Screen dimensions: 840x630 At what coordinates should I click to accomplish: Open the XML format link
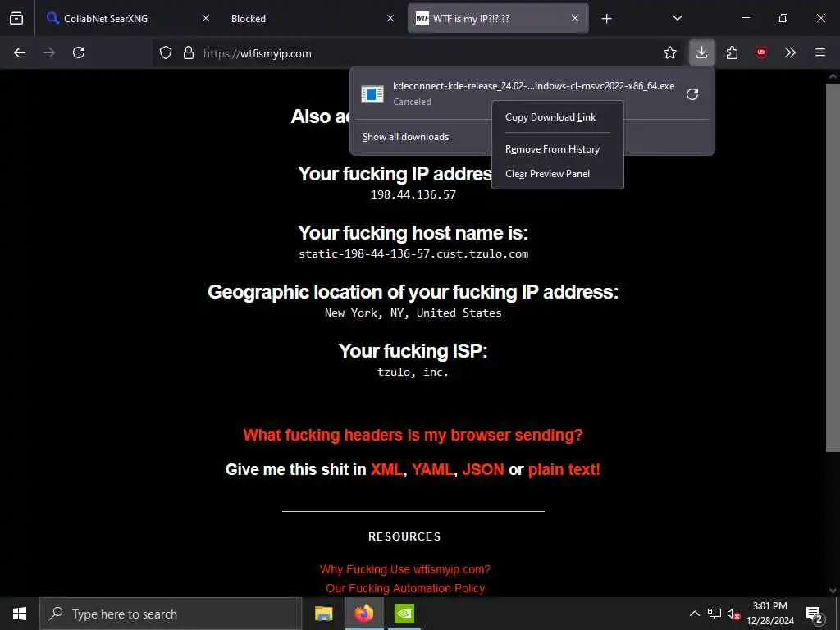(x=386, y=469)
